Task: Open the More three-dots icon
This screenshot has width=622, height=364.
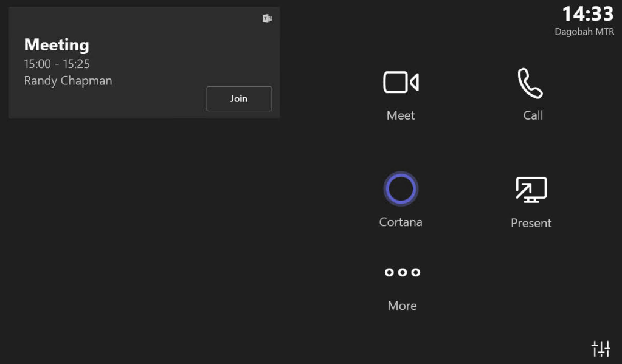Action: [402, 272]
